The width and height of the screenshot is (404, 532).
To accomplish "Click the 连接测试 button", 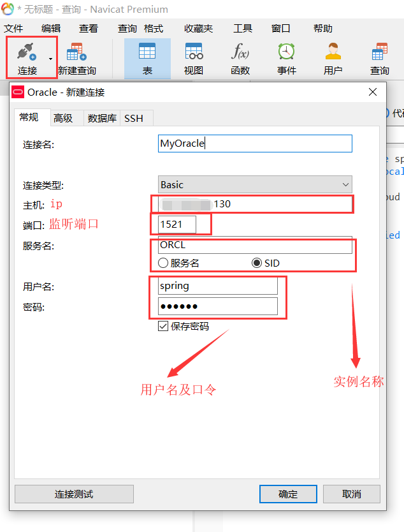I will tap(74, 494).
